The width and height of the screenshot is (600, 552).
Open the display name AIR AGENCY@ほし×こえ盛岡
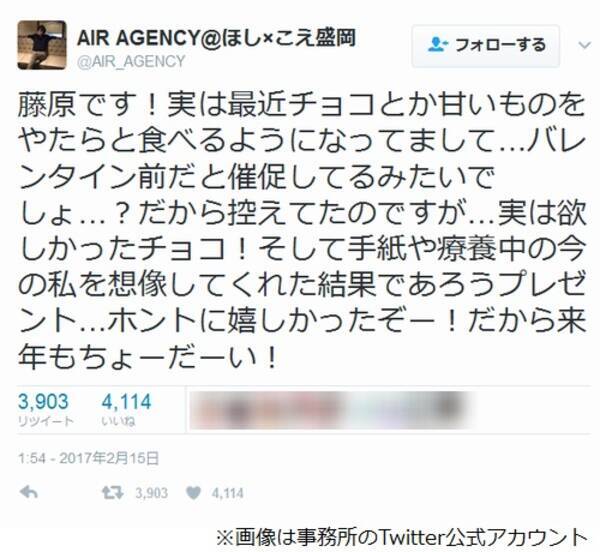tap(217, 38)
